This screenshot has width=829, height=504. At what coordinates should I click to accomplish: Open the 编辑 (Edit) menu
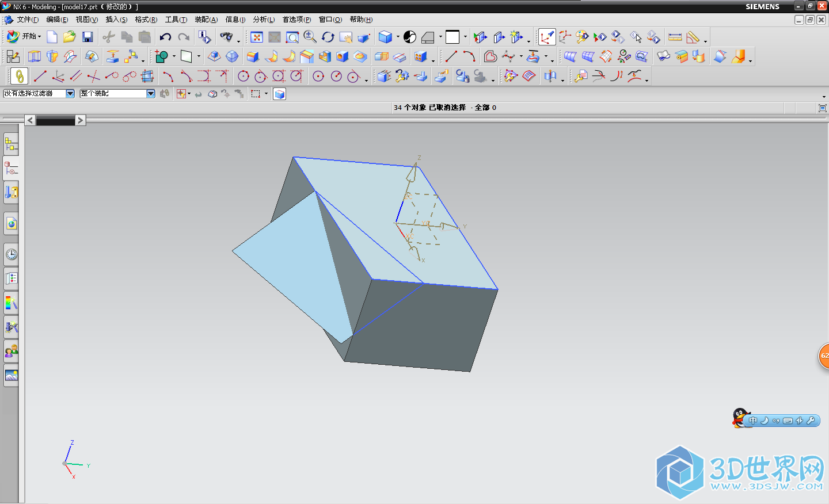point(57,20)
